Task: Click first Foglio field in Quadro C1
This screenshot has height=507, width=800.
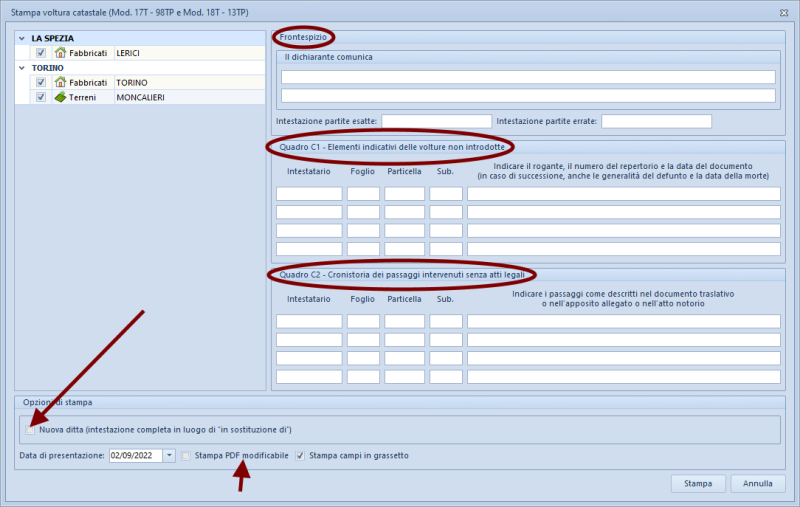Action: pos(363,194)
